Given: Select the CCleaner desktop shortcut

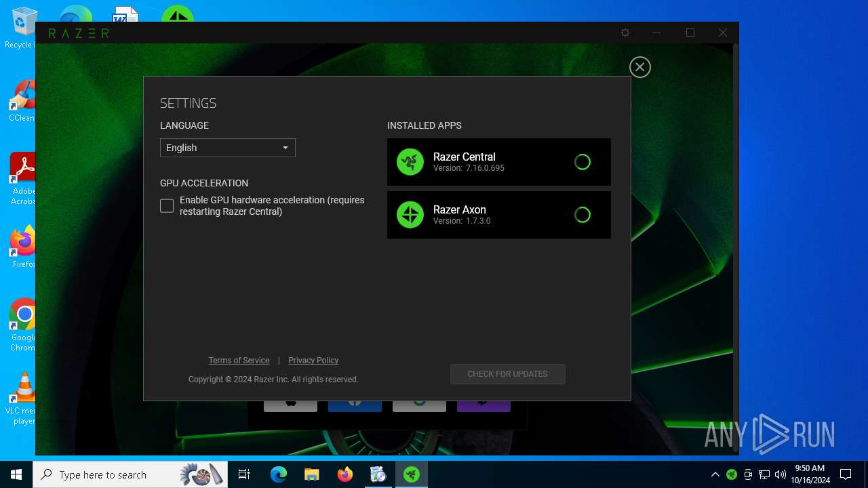Looking at the screenshot, I should pyautogui.click(x=22, y=102).
